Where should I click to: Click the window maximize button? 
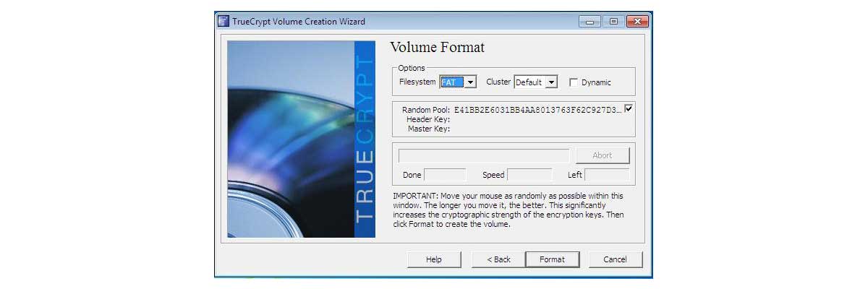click(x=613, y=22)
